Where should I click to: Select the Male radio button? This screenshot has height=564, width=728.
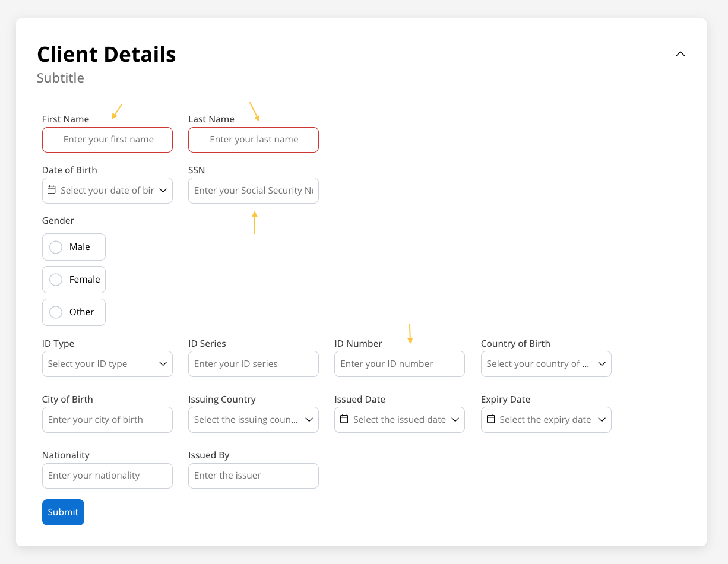pyautogui.click(x=56, y=247)
